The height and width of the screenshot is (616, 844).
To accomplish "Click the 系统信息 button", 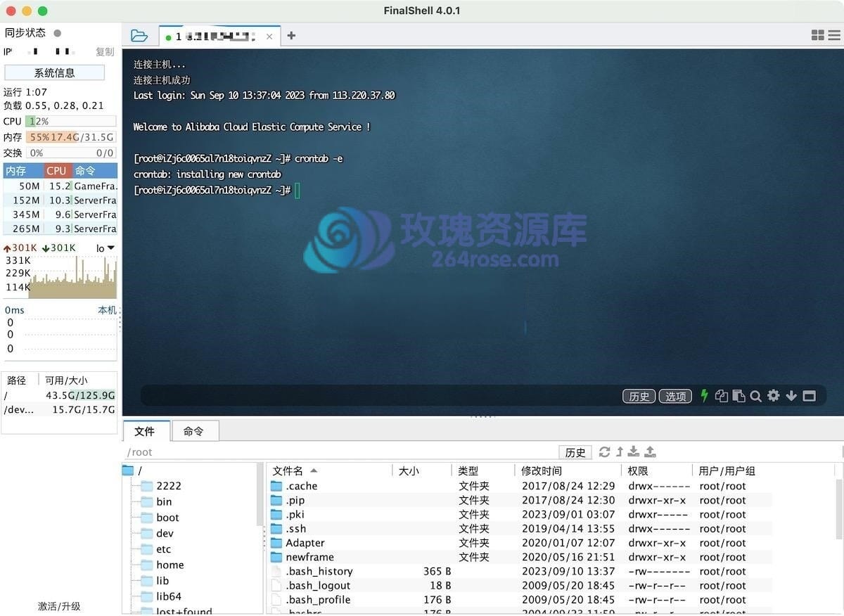I will 54,72.
